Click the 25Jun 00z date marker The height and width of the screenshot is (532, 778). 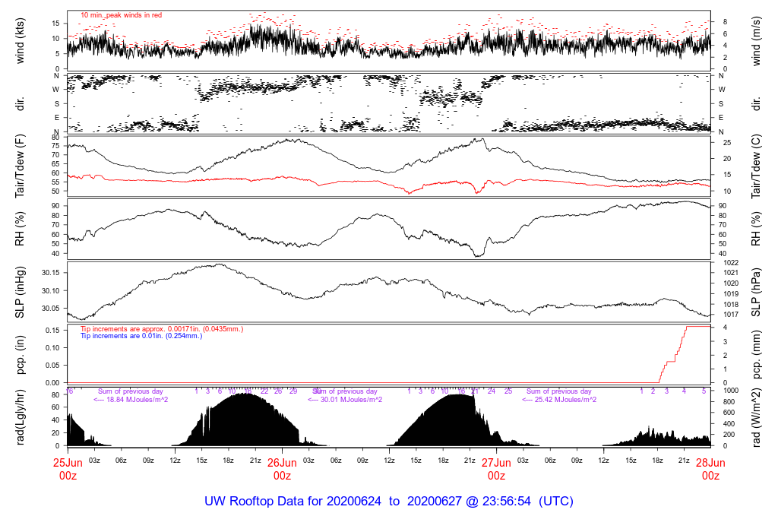point(68,468)
